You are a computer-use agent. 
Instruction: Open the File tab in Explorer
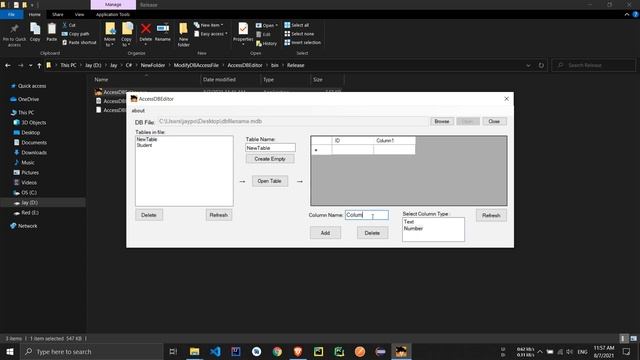(x=11, y=14)
